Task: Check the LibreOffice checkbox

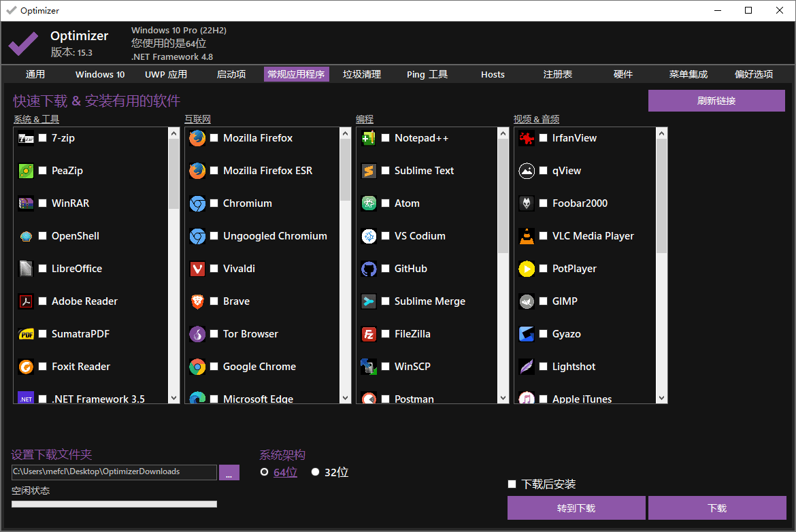Action: pyautogui.click(x=43, y=269)
